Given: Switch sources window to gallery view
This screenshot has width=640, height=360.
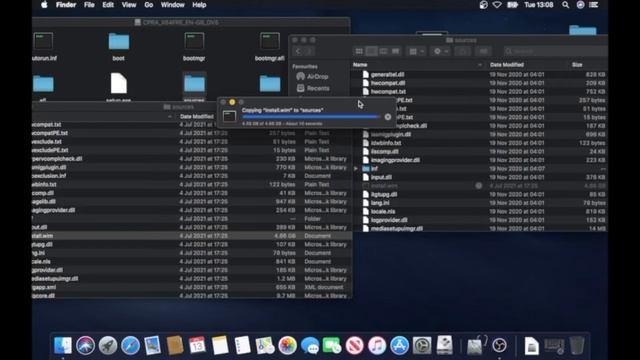Looking at the screenshot, I should coord(396,51).
